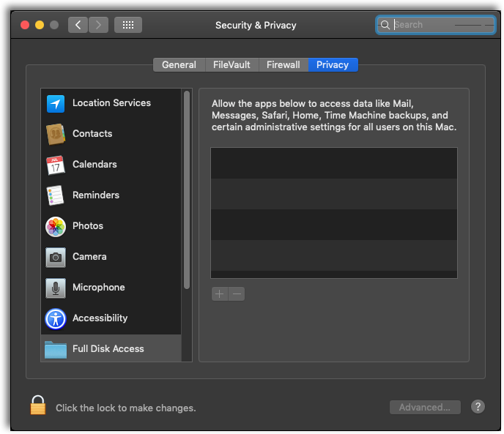504x434 pixels.
Task: Select the Full Disk Access folder icon
Action: click(56, 349)
